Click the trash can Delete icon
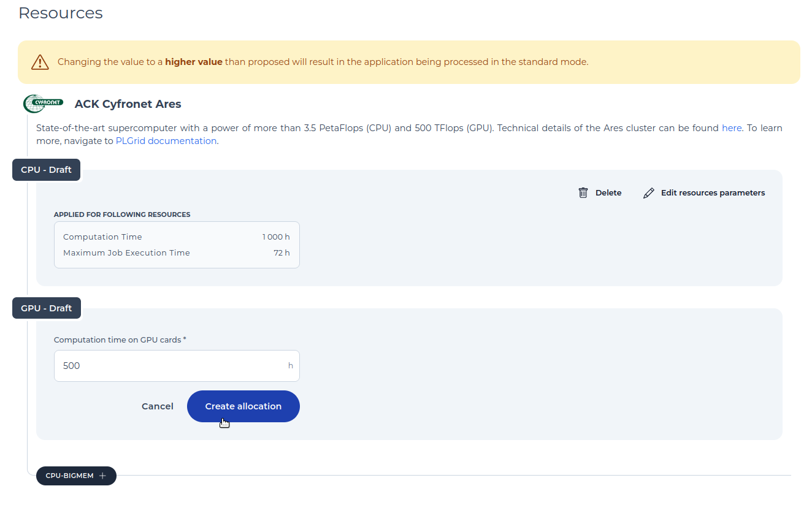 583,192
